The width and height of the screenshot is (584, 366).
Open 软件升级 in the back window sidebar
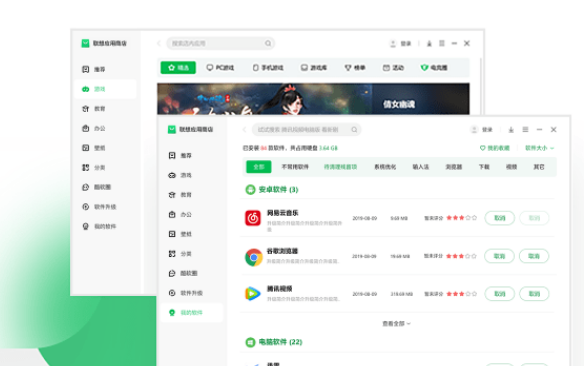[x=99, y=207]
